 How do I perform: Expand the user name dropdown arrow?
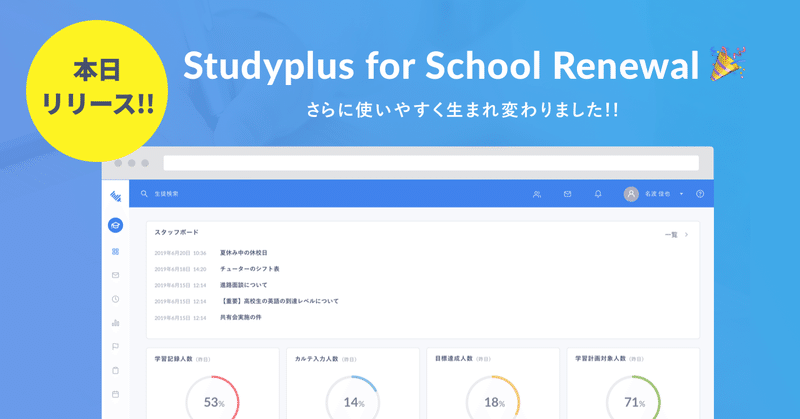point(681,194)
